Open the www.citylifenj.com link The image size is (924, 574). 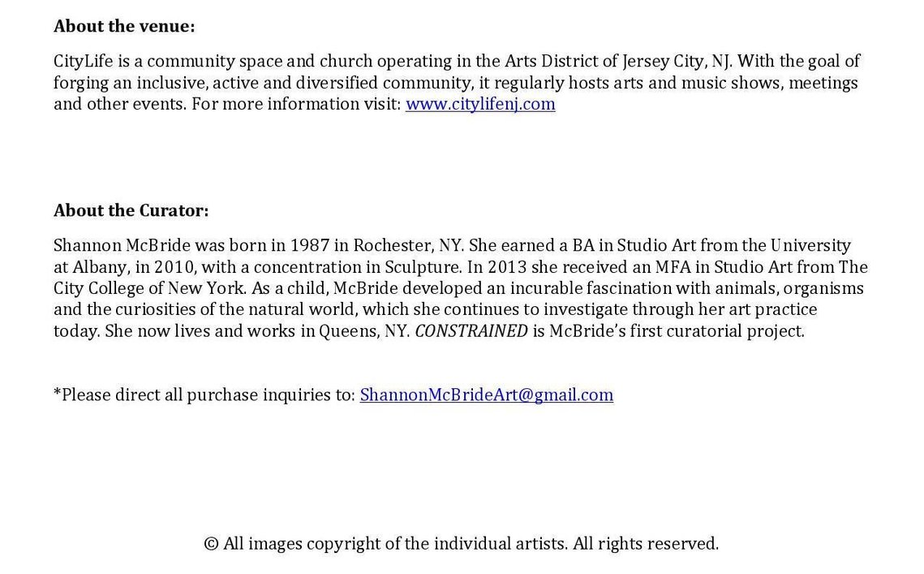[480, 104]
